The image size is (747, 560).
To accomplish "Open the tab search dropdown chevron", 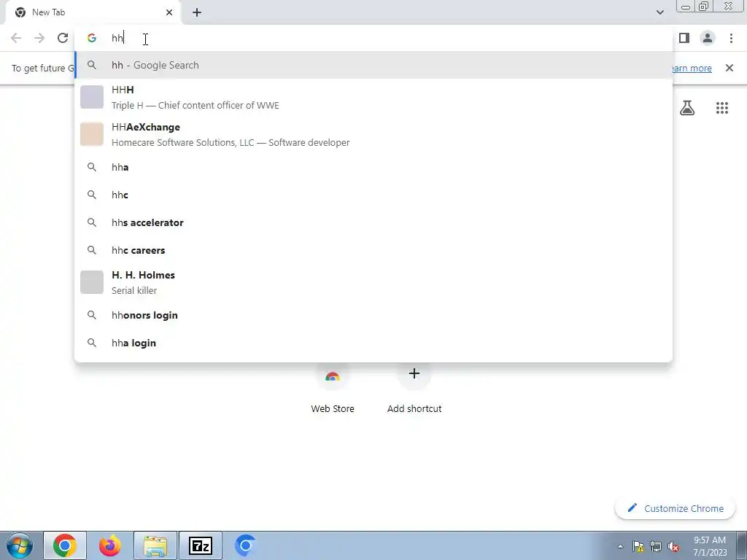I will (x=659, y=12).
